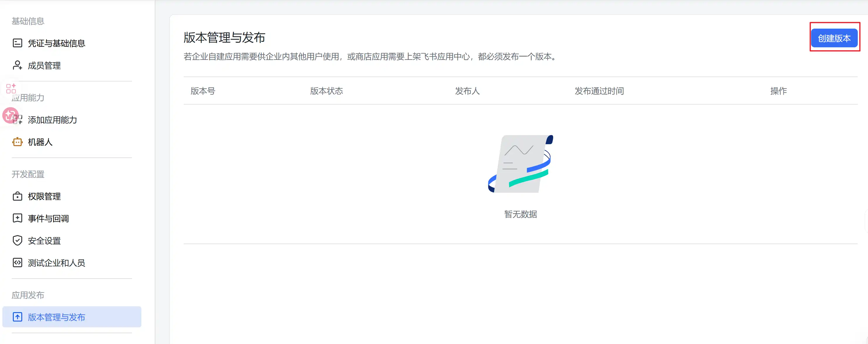868x344 pixels.
Task: Click the 添加应用能力 add-capability icon
Action: (17, 120)
